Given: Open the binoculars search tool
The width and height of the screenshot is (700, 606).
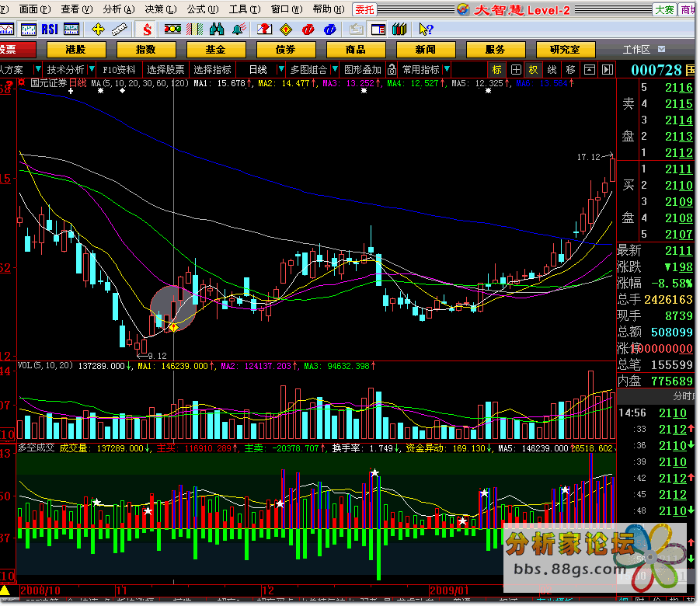Looking at the screenshot, I should (x=217, y=30).
